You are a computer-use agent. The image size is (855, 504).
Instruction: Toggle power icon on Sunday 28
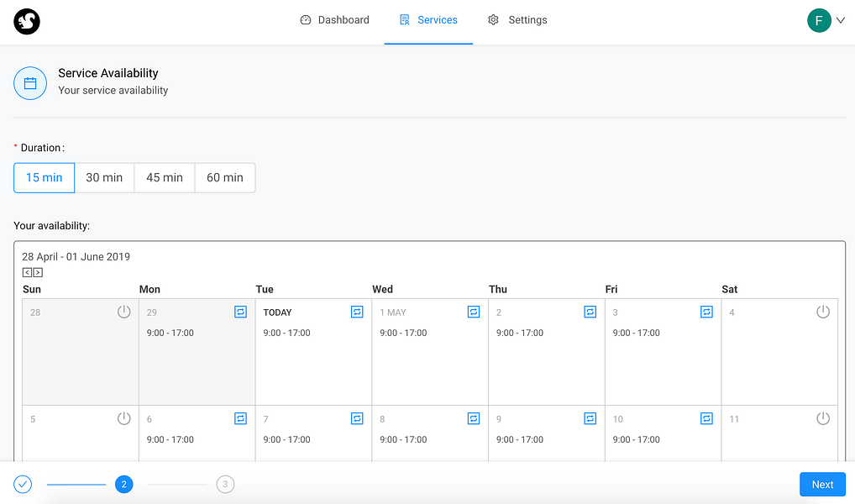pos(124,312)
